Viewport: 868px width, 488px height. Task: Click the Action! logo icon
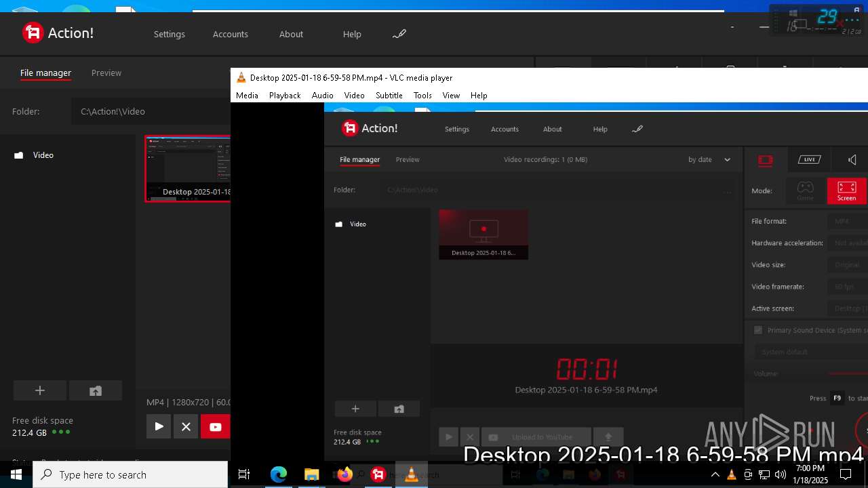33,33
